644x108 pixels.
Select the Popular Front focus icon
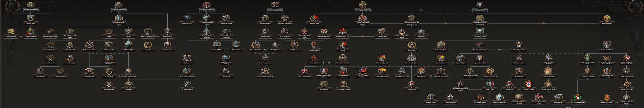point(363,5)
